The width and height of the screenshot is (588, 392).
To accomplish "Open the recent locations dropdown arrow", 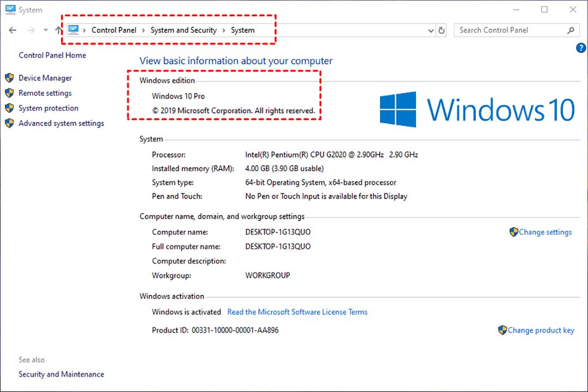I will tap(45, 30).
